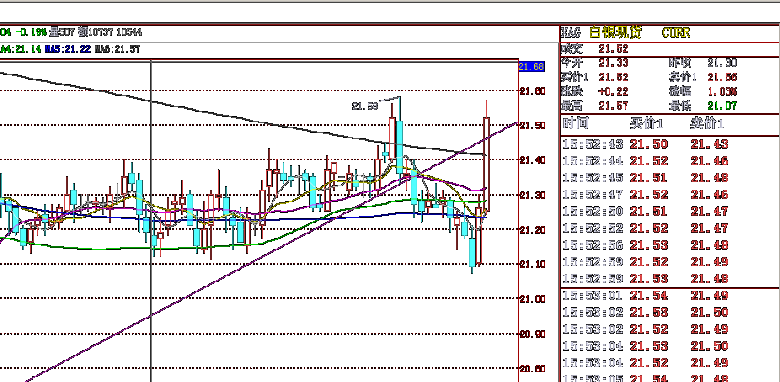780x382 pixels.
Task: Click the 今开 21.33 open price
Action: click(x=613, y=63)
